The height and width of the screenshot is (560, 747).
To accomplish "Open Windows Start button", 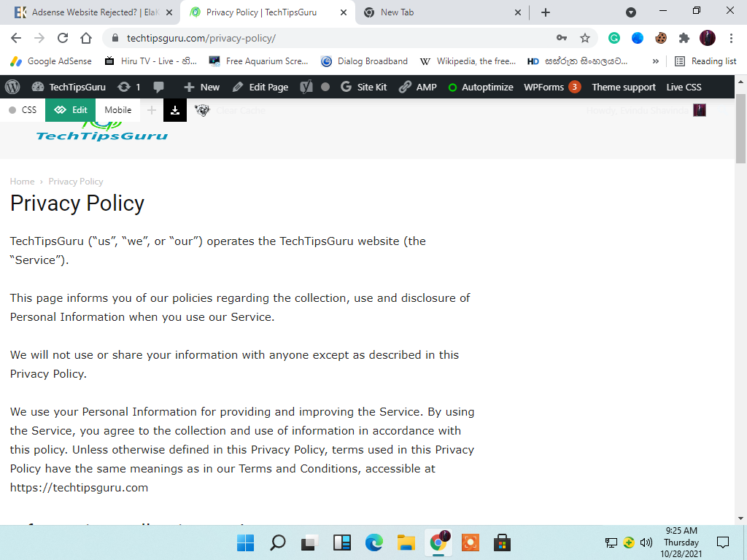I will click(245, 542).
